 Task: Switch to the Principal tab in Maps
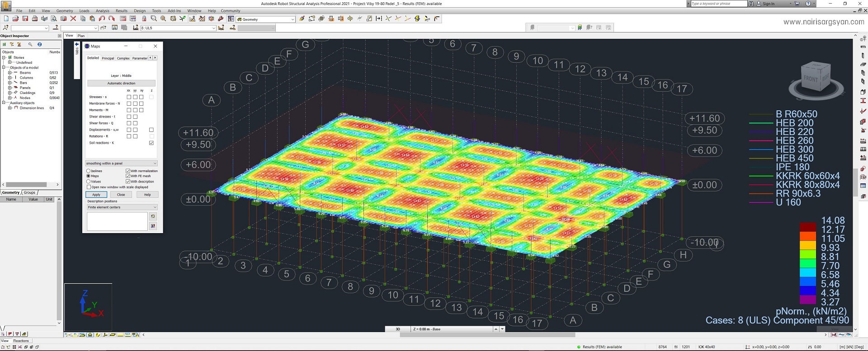108,58
